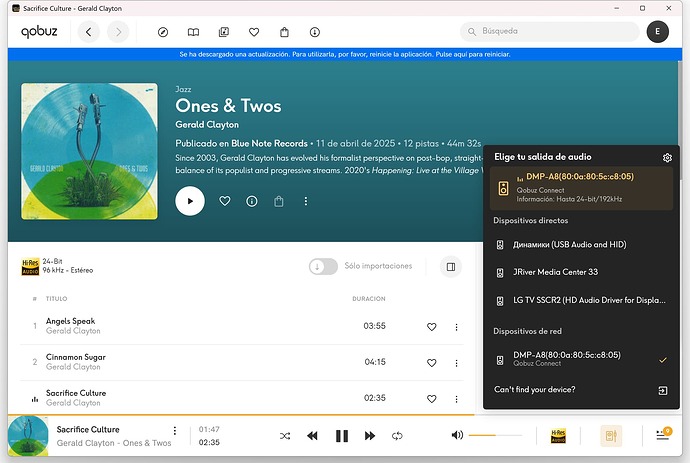Viewport: 690px width, 463px height.
Task: Open Hi-Res audio quality icon in player
Action: pos(558,436)
